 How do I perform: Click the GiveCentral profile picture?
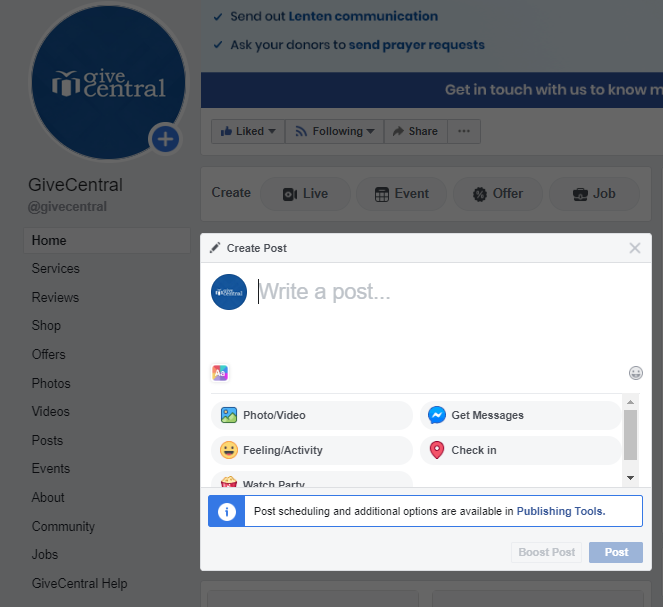coord(108,82)
